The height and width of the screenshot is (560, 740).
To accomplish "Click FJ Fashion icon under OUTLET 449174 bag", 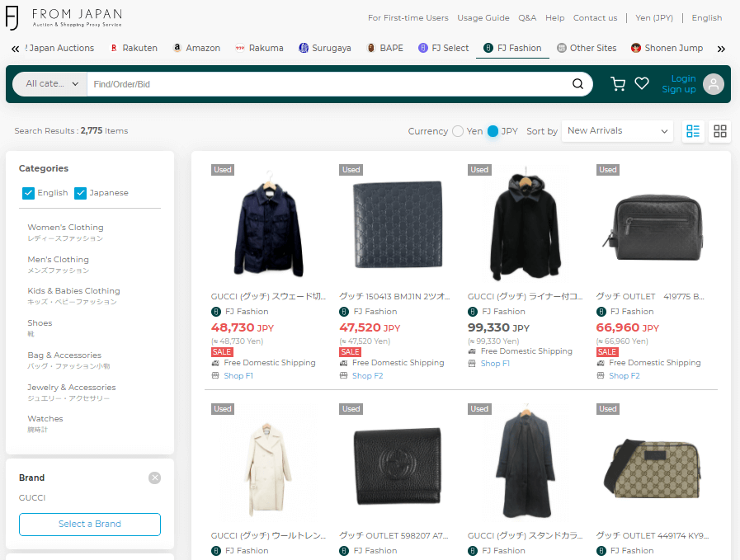I will click(601, 551).
